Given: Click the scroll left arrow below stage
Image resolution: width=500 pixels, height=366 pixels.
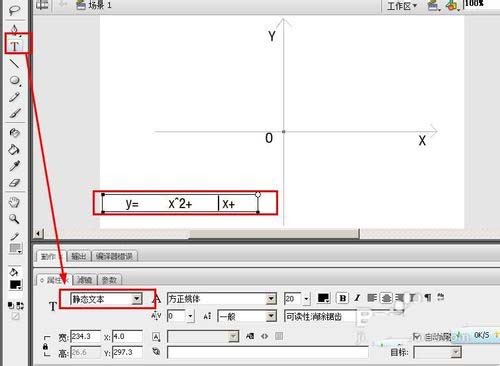Looking at the screenshot, I should [x=39, y=234].
